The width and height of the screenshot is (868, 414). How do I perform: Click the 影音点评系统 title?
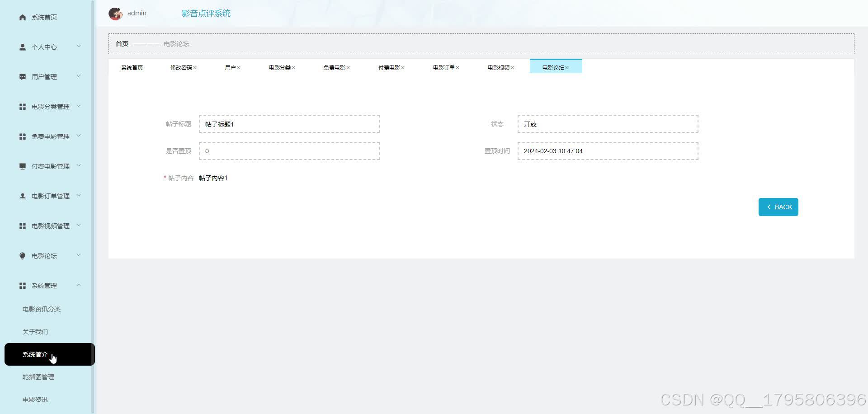click(206, 14)
